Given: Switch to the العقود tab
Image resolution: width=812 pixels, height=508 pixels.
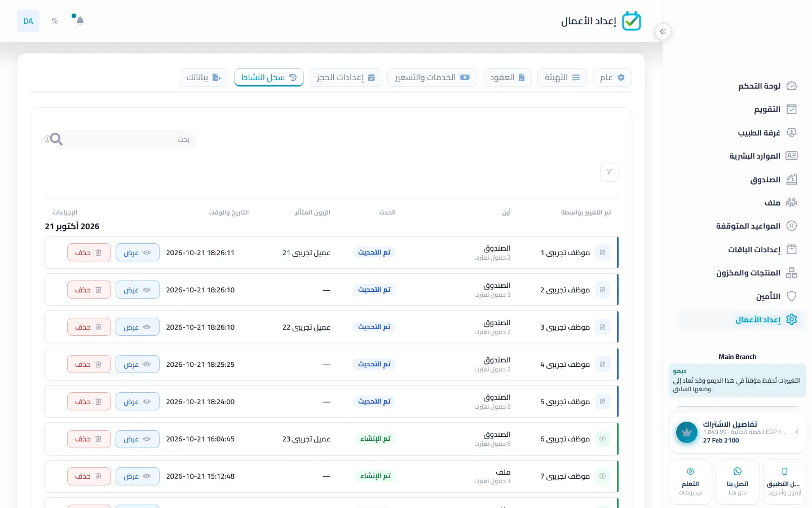Looking at the screenshot, I should pos(507,77).
